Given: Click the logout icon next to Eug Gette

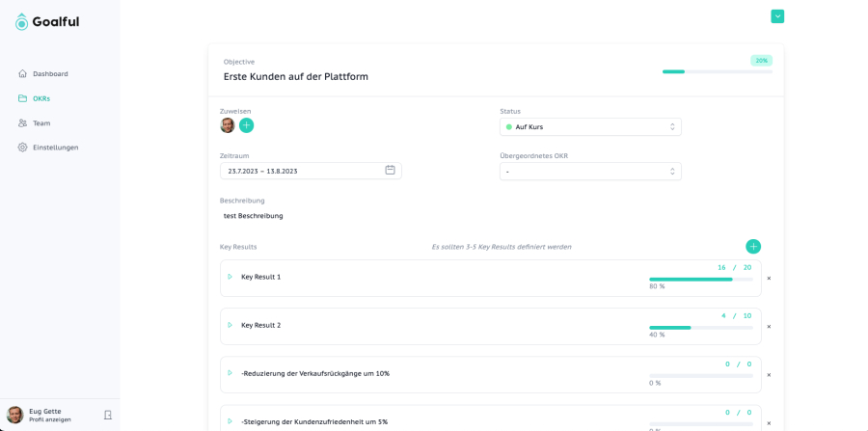Looking at the screenshot, I should click(108, 415).
